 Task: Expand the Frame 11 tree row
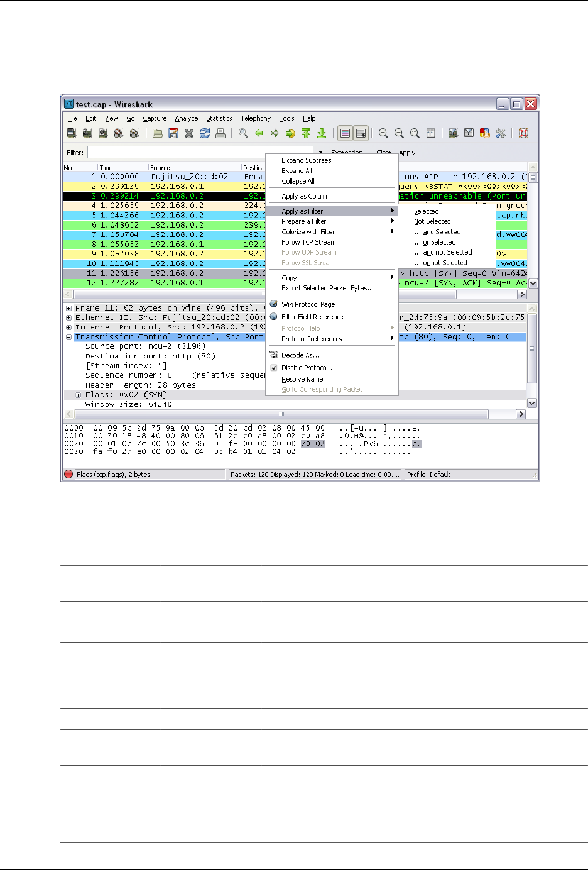68,308
